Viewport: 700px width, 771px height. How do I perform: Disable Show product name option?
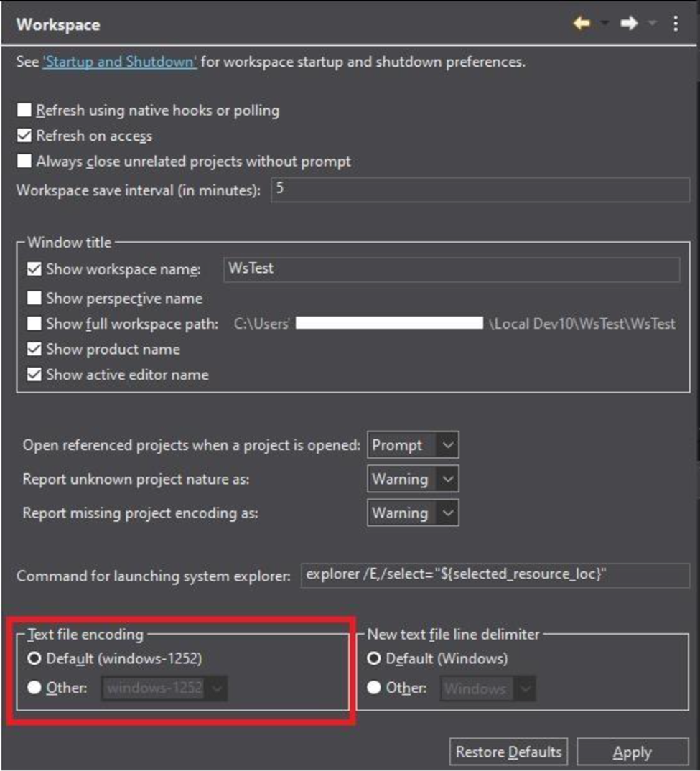point(34,350)
